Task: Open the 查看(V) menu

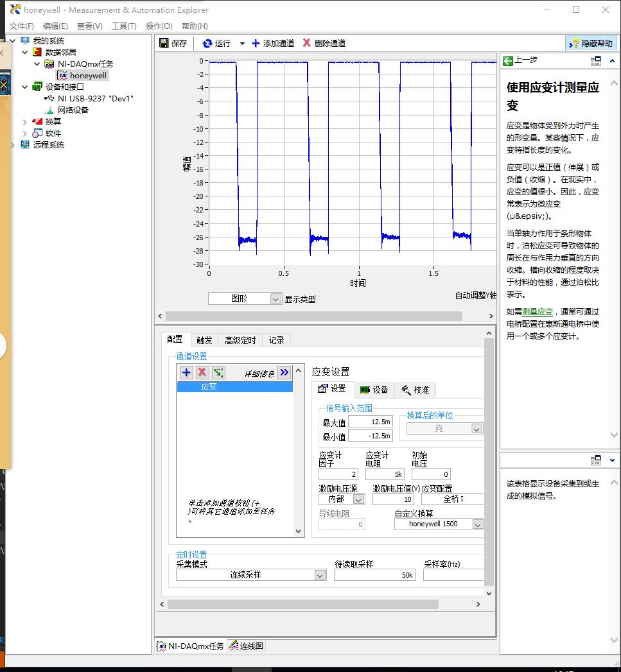Action: (90, 26)
